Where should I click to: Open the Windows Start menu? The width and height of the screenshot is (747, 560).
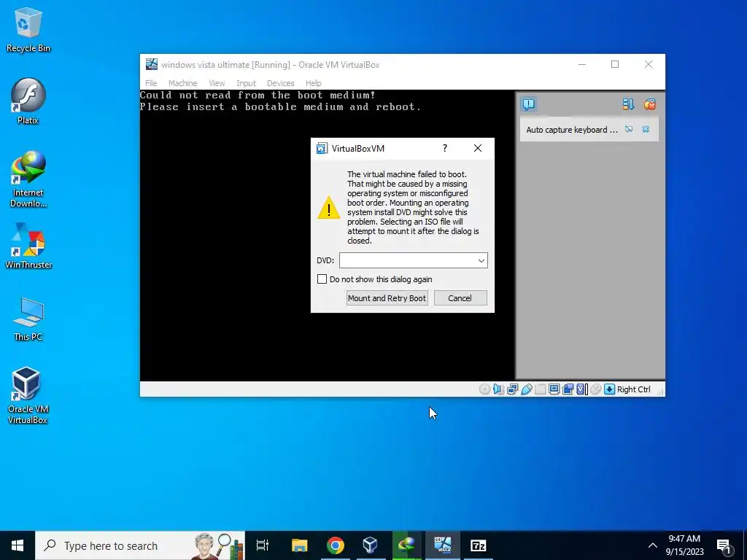coord(18,545)
